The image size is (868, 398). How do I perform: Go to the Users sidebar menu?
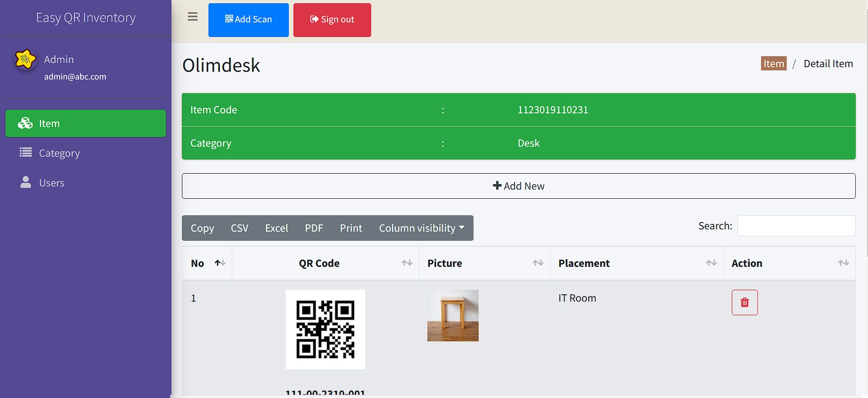coord(85,183)
